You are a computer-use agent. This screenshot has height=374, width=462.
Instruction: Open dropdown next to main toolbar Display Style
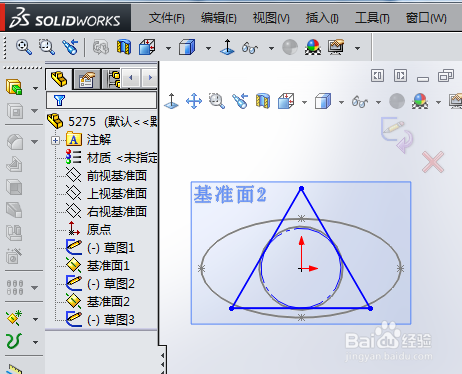(x=208, y=48)
